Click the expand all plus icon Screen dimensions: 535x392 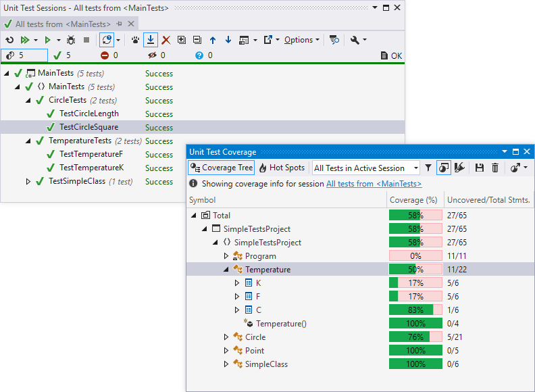(182, 40)
